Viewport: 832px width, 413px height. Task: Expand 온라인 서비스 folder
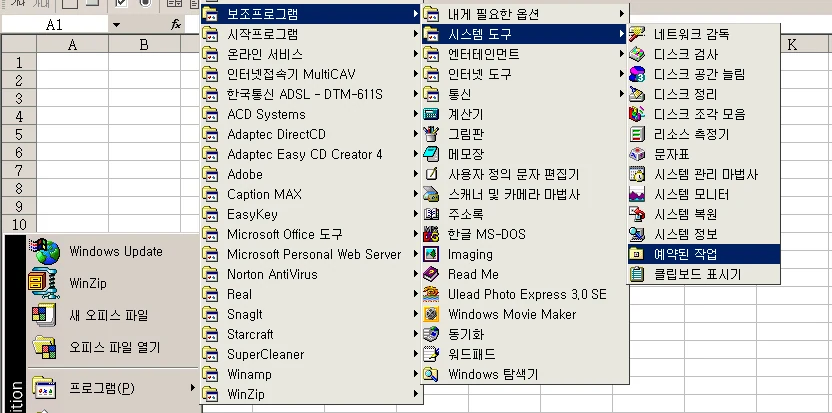311,55
